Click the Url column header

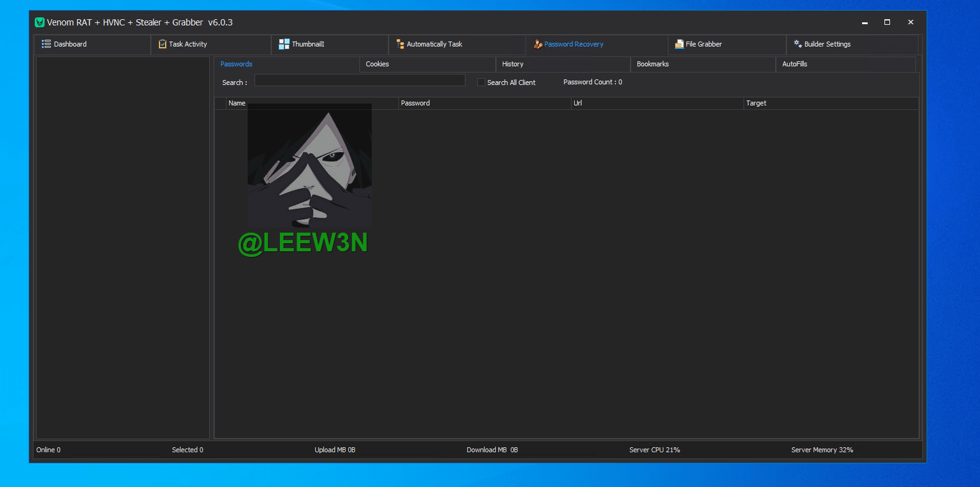(x=578, y=103)
